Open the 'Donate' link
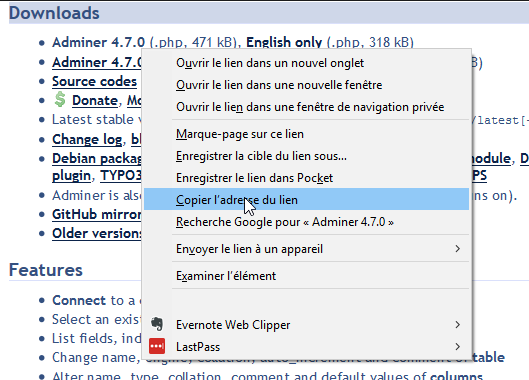 (x=95, y=101)
